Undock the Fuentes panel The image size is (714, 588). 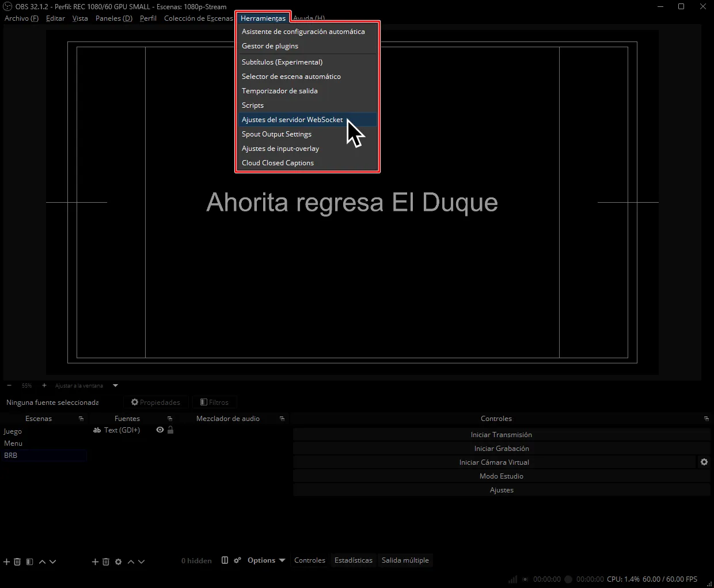(x=170, y=419)
